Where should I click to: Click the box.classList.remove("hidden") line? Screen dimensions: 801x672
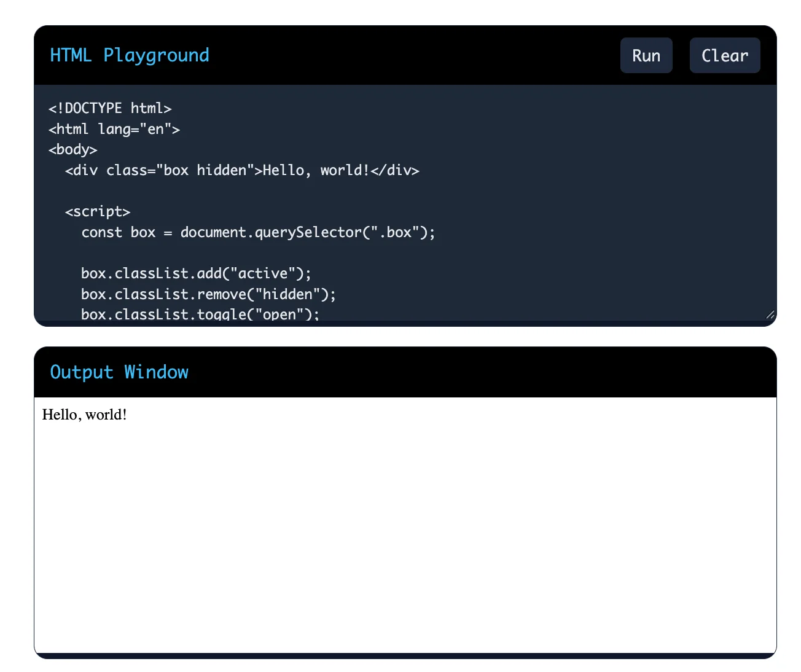pos(209,294)
